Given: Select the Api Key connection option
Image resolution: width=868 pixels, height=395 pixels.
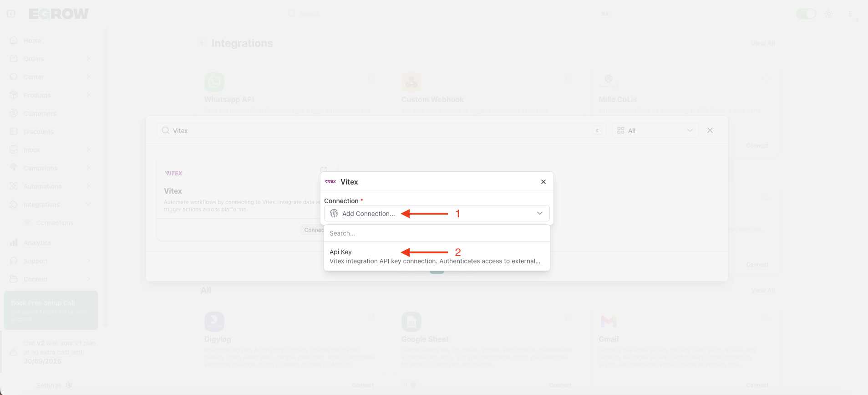Looking at the screenshot, I should [x=437, y=256].
